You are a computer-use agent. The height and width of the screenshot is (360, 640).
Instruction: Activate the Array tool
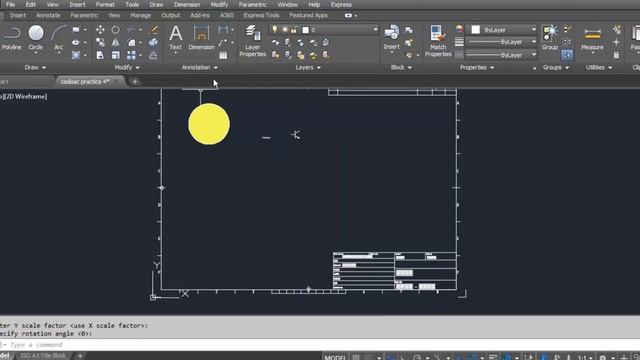(x=131, y=55)
